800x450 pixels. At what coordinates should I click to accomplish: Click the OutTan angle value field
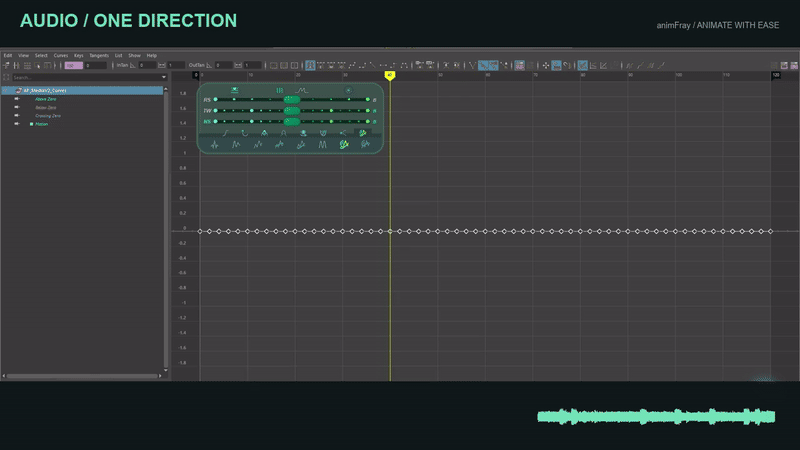pyautogui.click(x=223, y=65)
